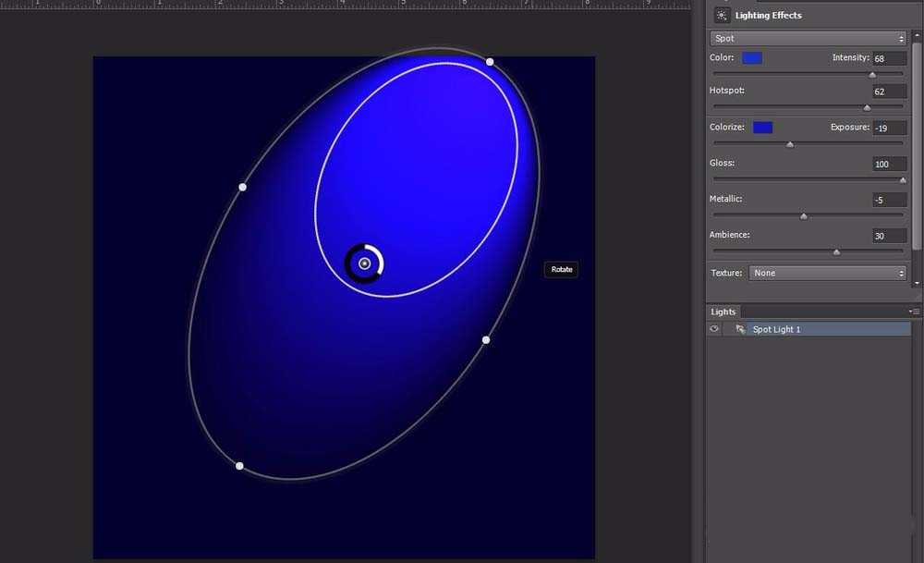Hide Spot Light 1 using the eye icon

[714, 329]
